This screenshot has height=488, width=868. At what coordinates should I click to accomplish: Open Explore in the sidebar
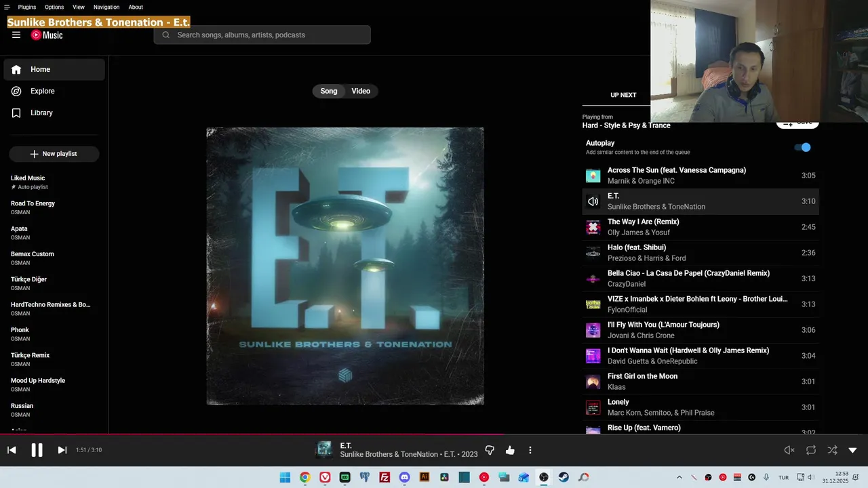click(54, 91)
